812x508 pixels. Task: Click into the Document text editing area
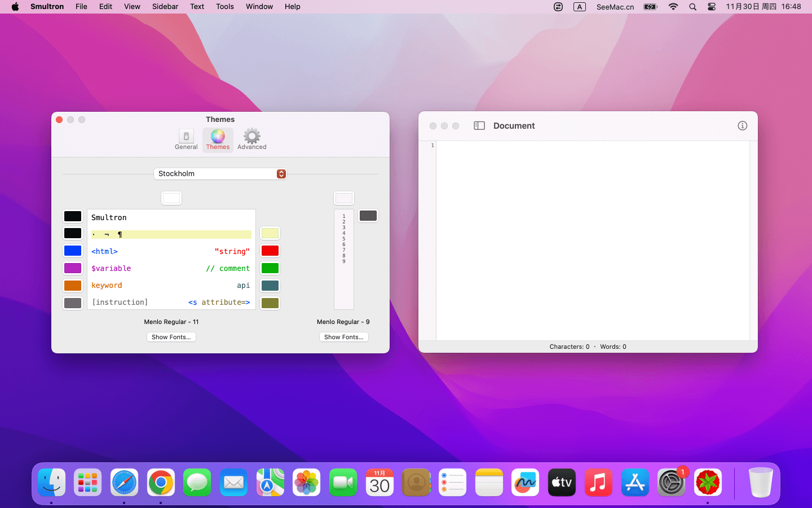(x=593, y=240)
